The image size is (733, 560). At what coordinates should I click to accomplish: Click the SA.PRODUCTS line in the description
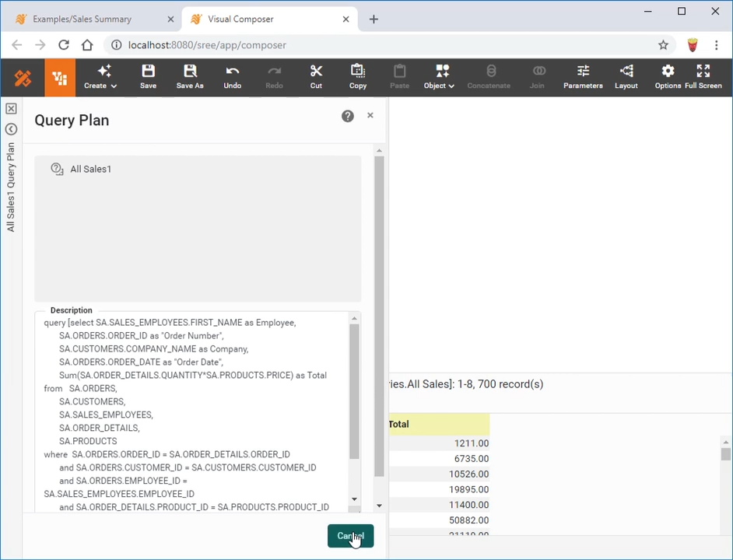(x=88, y=441)
